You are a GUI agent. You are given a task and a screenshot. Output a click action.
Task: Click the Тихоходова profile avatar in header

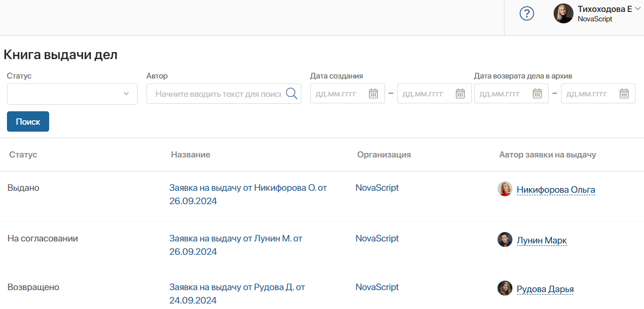pyautogui.click(x=564, y=14)
